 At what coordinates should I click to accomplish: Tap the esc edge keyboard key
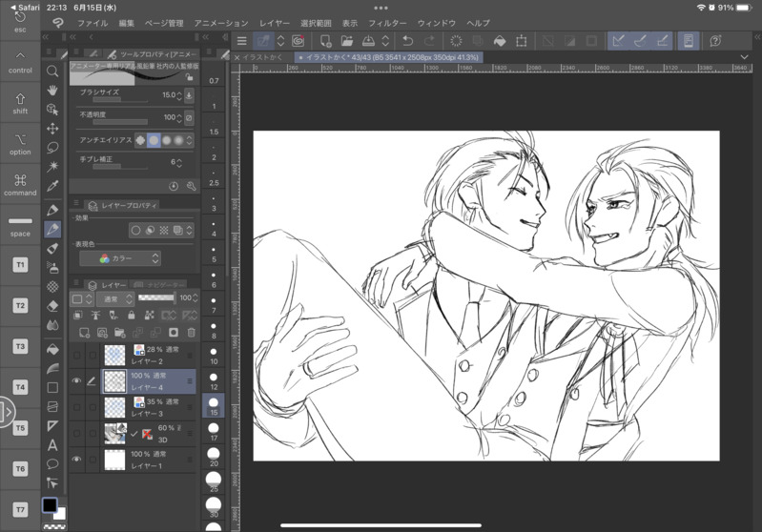20,22
